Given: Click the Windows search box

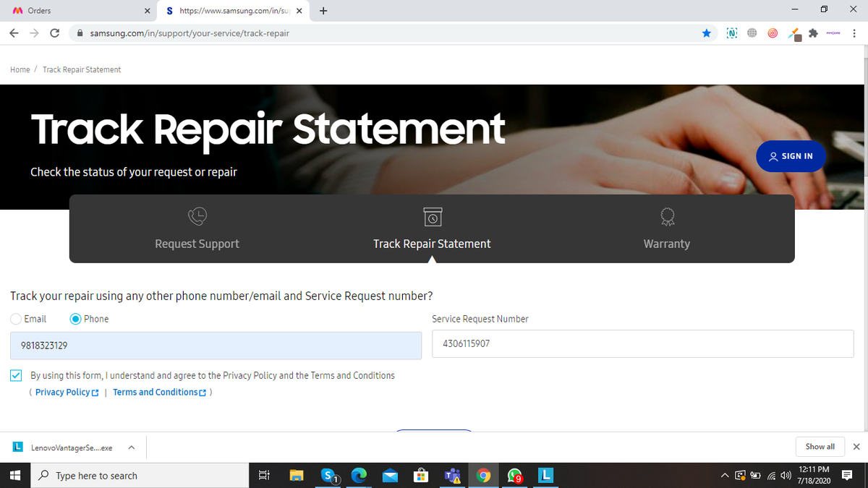Looking at the screenshot, I should point(140,475).
